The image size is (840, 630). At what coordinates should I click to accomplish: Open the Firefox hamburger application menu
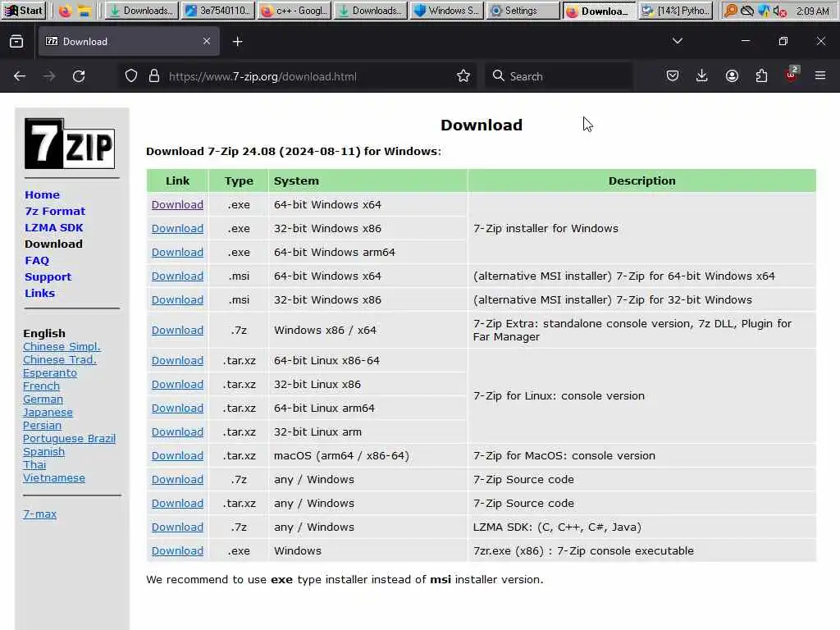point(820,75)
